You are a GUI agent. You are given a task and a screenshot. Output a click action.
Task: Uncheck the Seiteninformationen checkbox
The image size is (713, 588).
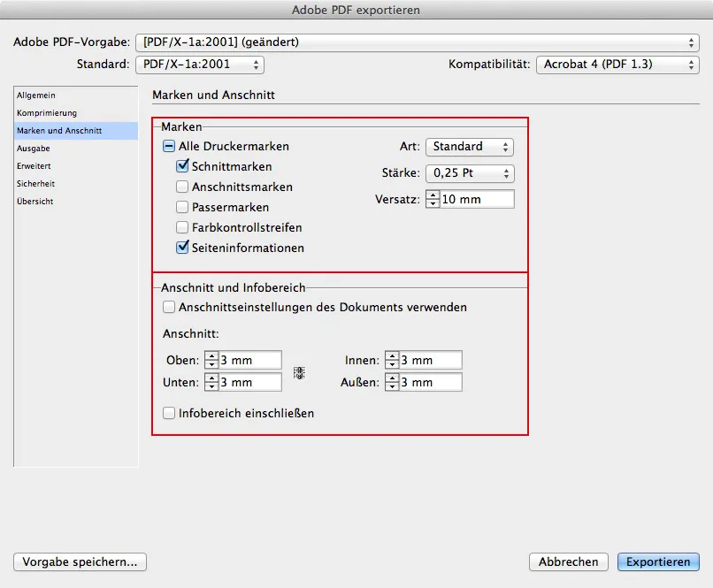(182, 248)
